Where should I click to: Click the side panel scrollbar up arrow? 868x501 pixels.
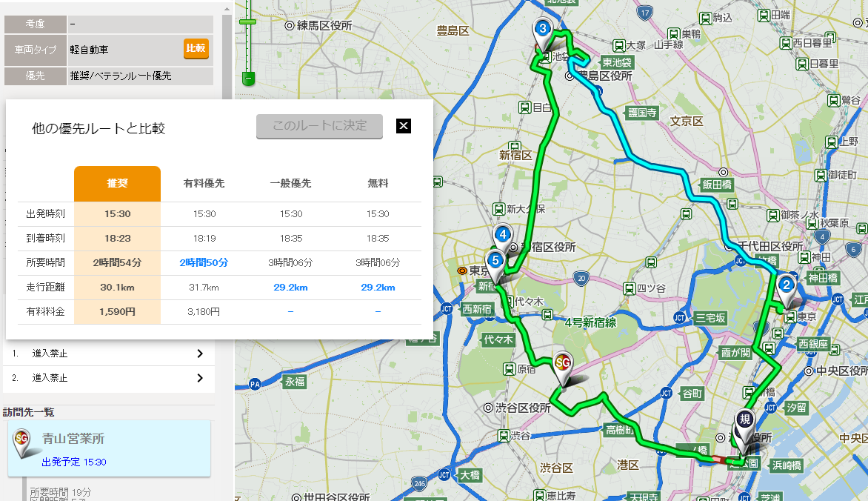(227, 9)
